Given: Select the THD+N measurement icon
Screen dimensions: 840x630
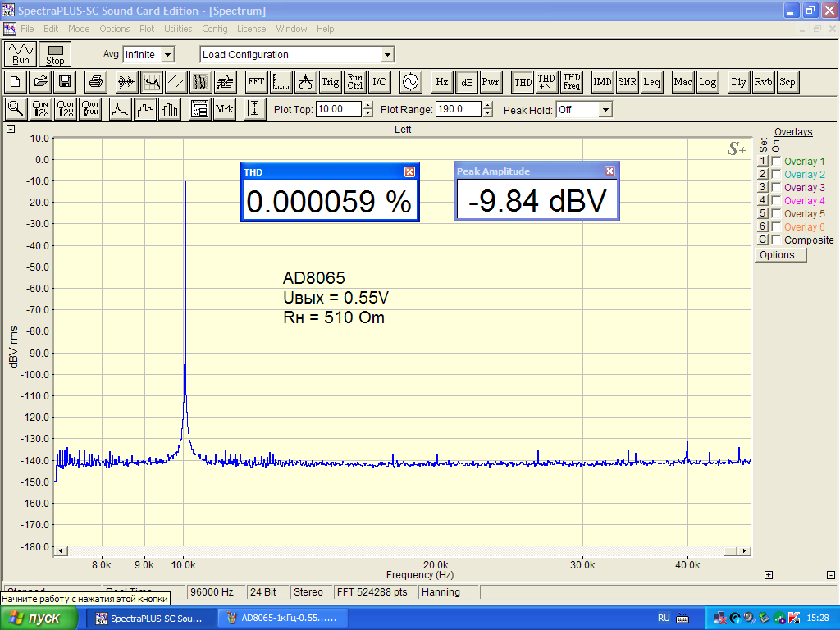Looking at the screenshot, I should (x=546, y=82).
